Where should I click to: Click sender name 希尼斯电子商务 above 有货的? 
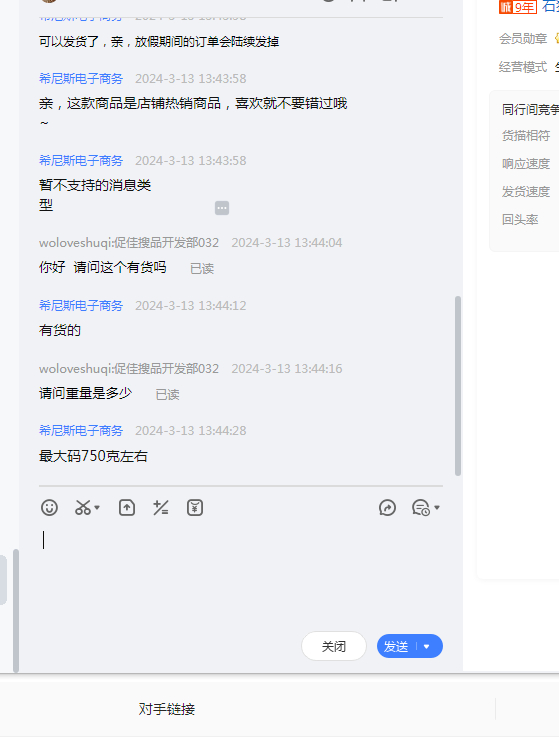click(x=81, y=305)
